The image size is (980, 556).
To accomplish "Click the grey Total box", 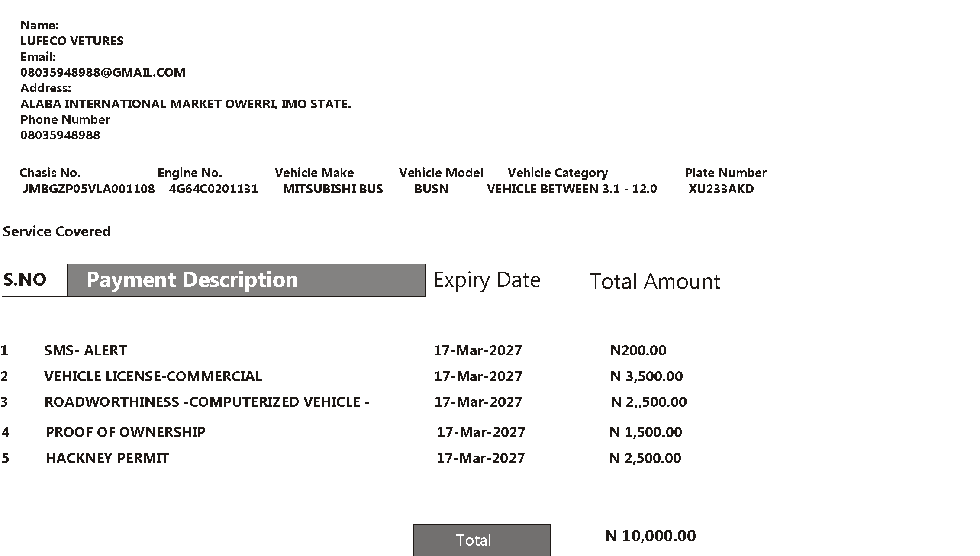I will [482, 540].
